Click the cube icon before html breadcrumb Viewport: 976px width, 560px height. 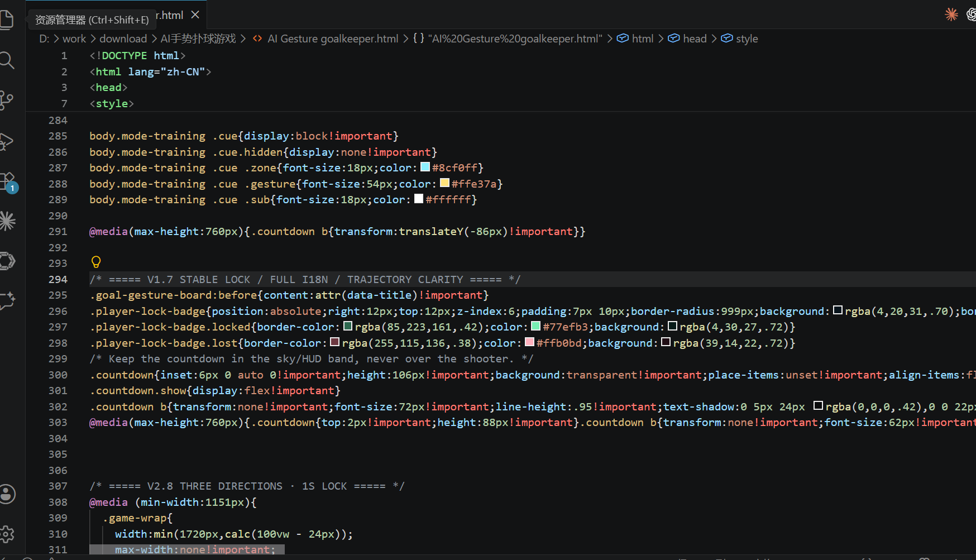[x=623, y=39]
